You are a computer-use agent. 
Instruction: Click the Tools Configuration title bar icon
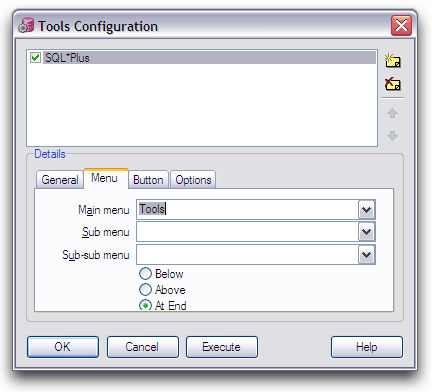(x=26, y=26)
